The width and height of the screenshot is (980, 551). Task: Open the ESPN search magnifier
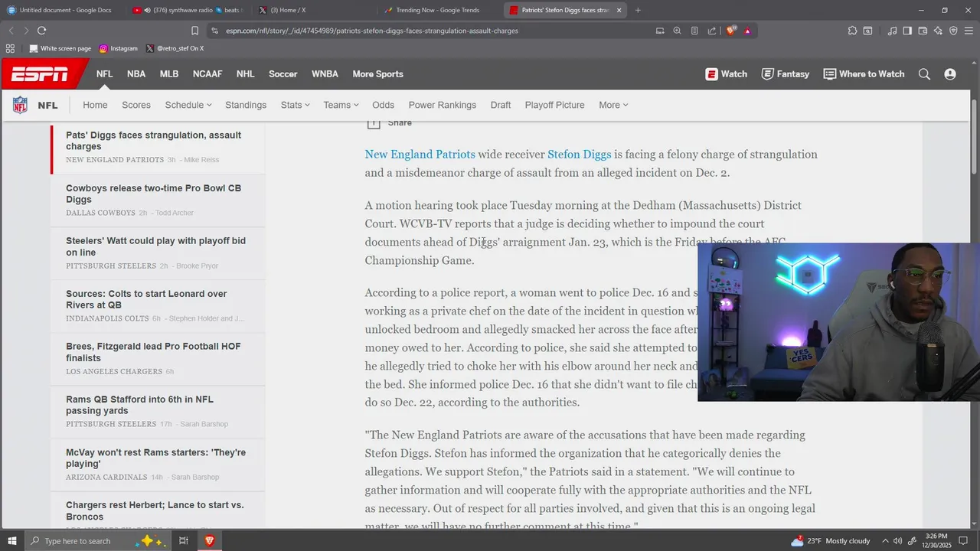tap(924, 74)
